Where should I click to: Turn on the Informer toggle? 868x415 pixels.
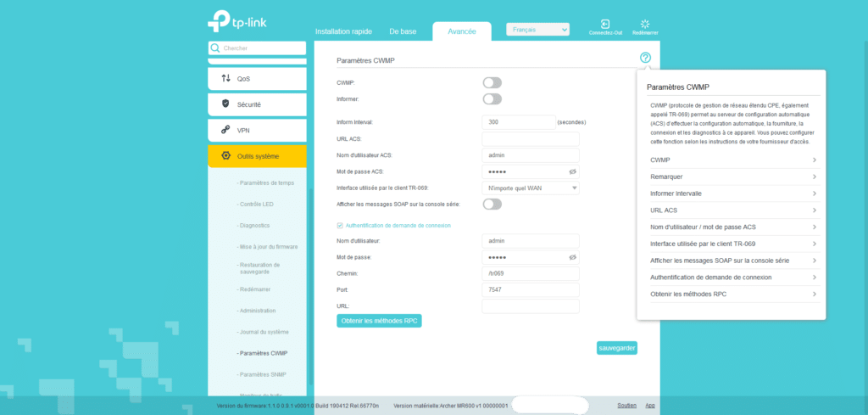click(492, 99)
